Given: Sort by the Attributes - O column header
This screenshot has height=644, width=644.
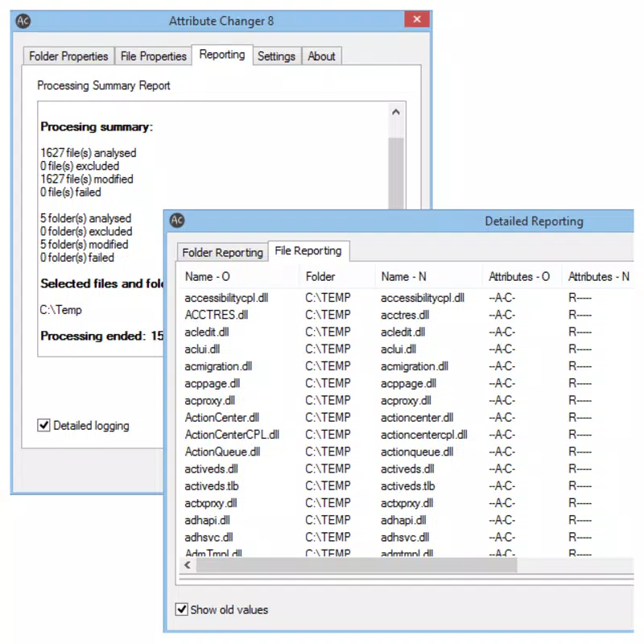Looking at the screenshot, I should (x=522, y=277).
